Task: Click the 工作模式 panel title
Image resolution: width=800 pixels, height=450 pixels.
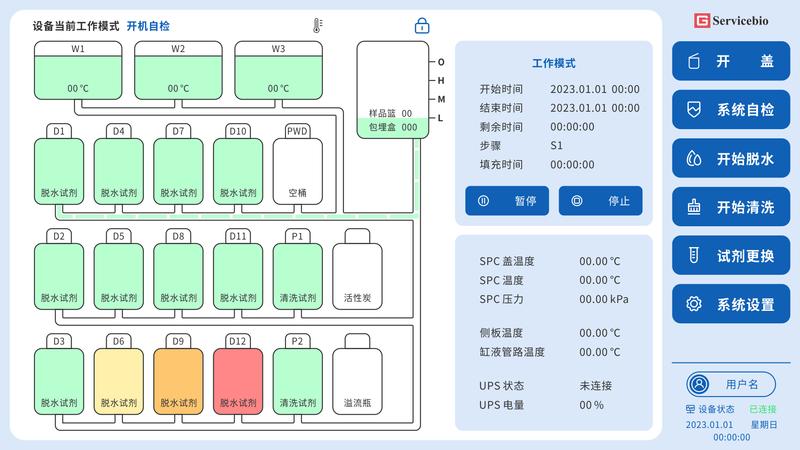Action: tap(554, 63)
